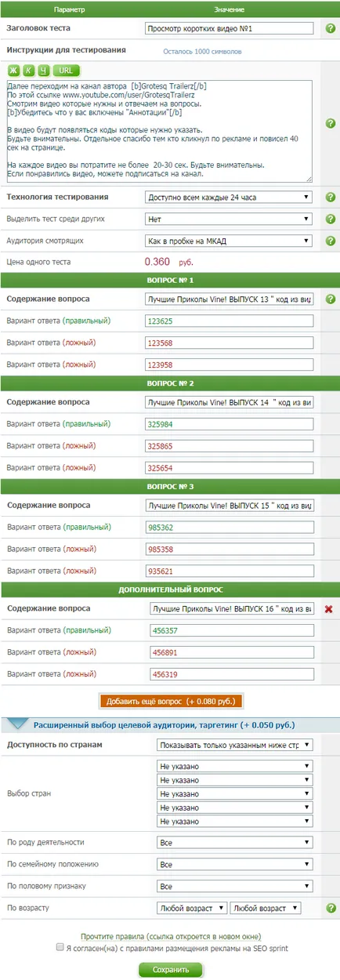340x980 pixels.
Task: Open help icon beside instructions text area
Action: tap(330, 123)
